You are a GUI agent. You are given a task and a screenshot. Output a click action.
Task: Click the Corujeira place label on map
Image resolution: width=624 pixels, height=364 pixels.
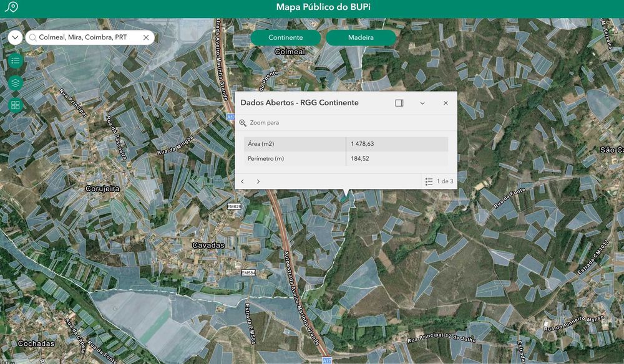(102, 188)
